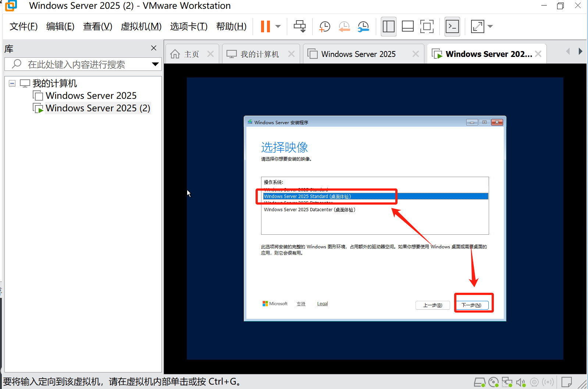Toggle the library sidebar view icon
This screenshot has width=588, height=389.
click(x=389, y=26)
